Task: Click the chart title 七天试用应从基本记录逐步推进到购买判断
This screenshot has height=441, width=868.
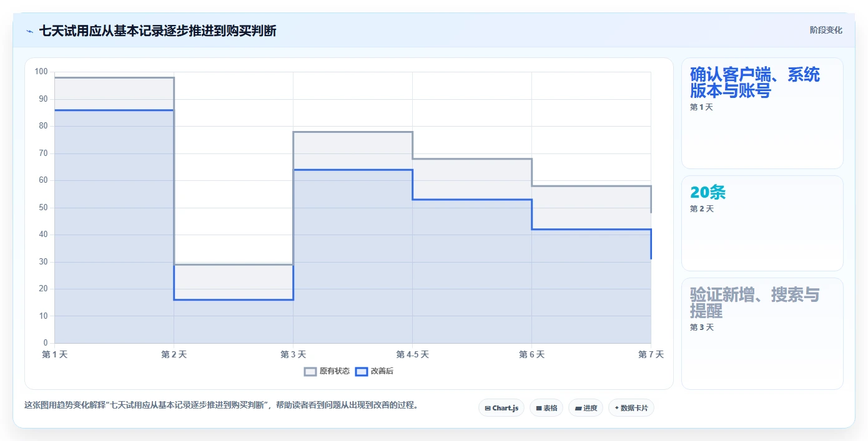Action: tap(157, 31)
